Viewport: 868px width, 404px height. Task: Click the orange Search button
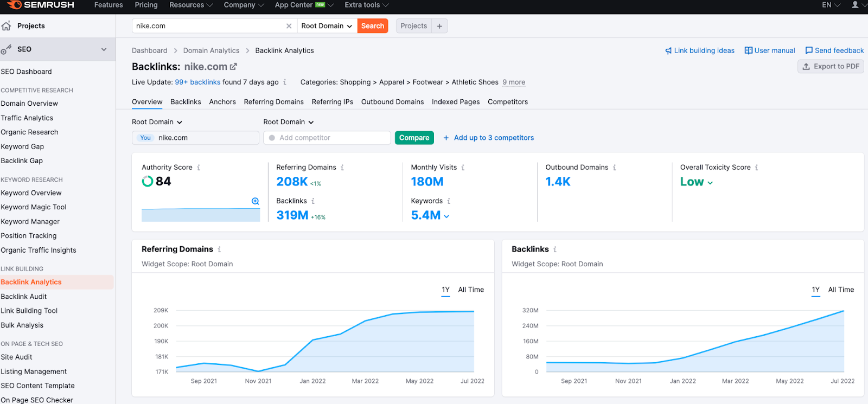pyautogui.click(x=373, y=26)
